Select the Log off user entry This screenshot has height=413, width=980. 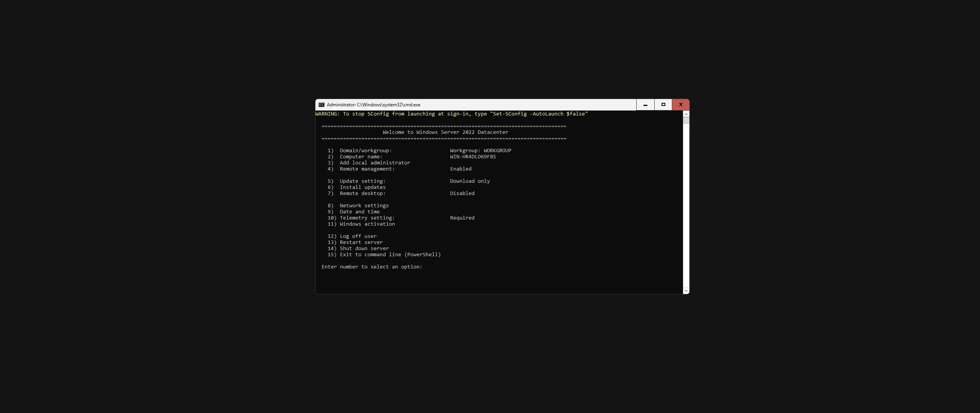(352, 236)
